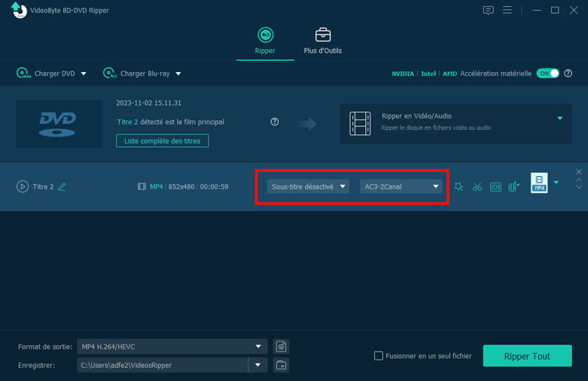This screenshot has height=381, width=588.
Task: Click the Titre 2 link text
Action: click(127, 122)
